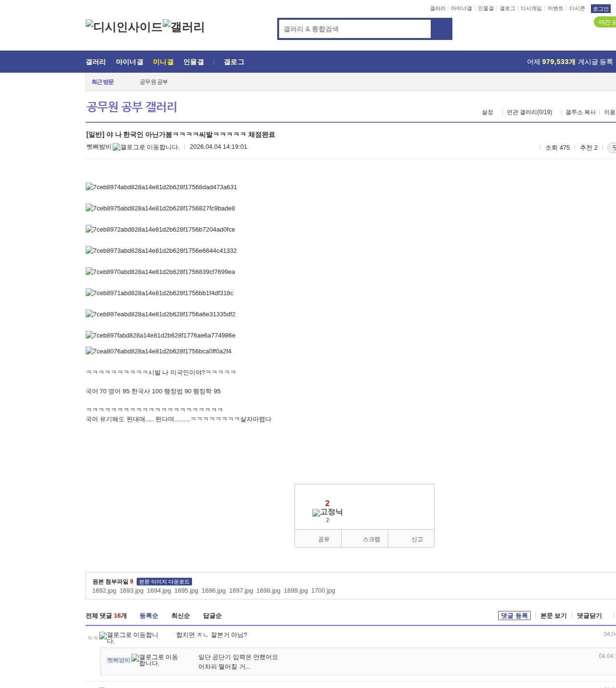
Task: Toggle the 야간 모드 button
Action: click(x=605, y=22)
